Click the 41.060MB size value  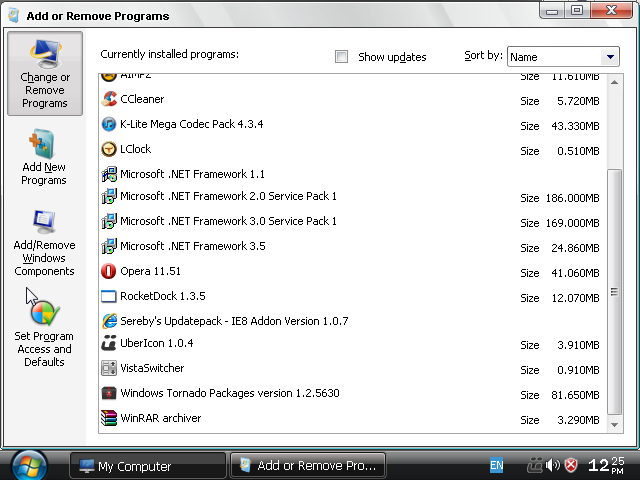(x=575, y=273)
